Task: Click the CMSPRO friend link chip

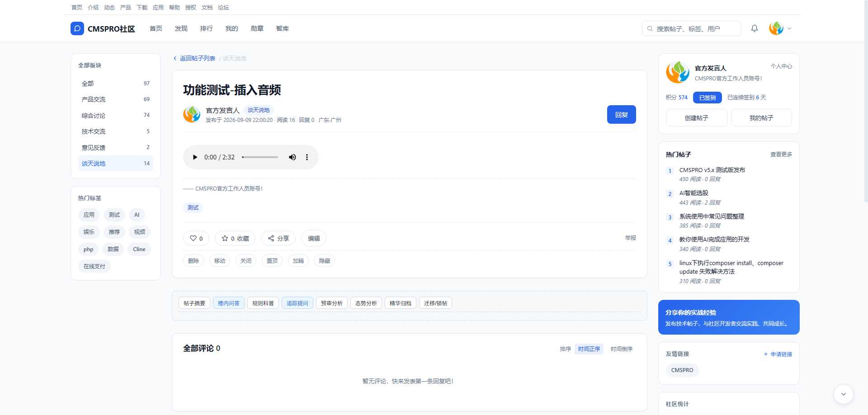Action: [682, 370]
